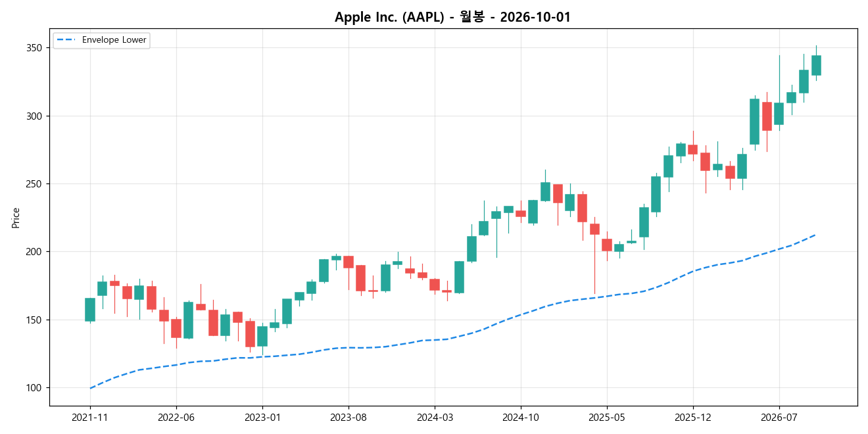Click the 2026-07 x-axis date label
868x434 pixels.
point(779,417)
